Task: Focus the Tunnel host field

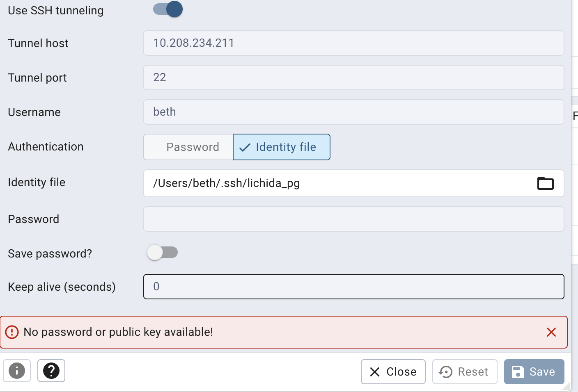Action: coord(354,43)
